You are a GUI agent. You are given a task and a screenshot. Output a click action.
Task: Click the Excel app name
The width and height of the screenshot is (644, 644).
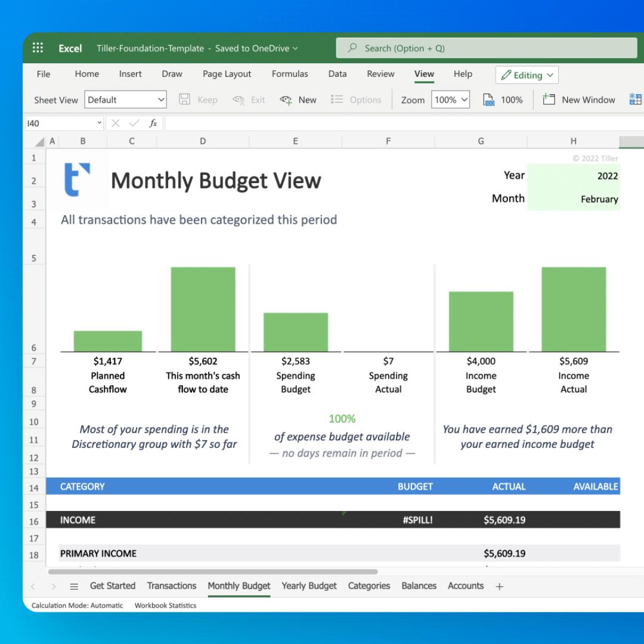(70, 48)
